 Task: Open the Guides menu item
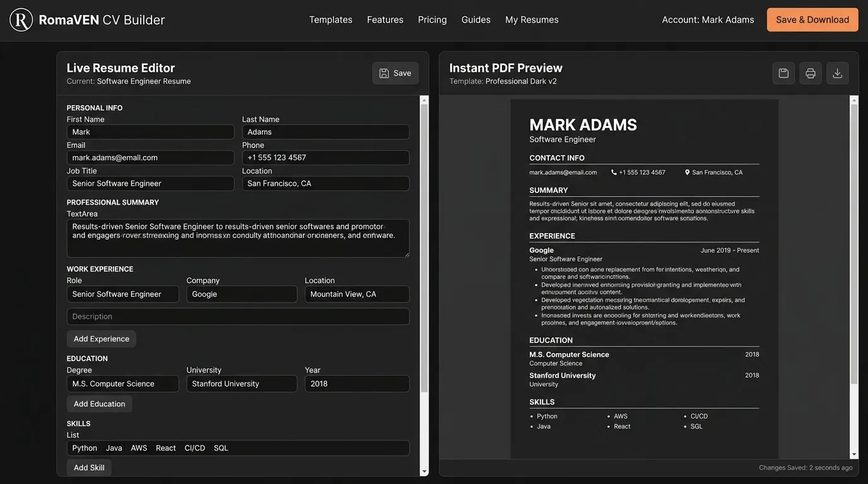(x=476, y=20)
